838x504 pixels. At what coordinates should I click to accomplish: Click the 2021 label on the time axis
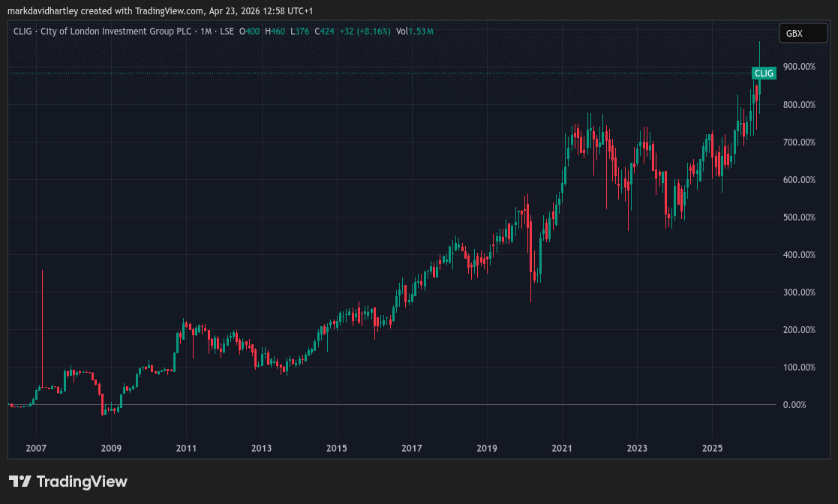562,448
